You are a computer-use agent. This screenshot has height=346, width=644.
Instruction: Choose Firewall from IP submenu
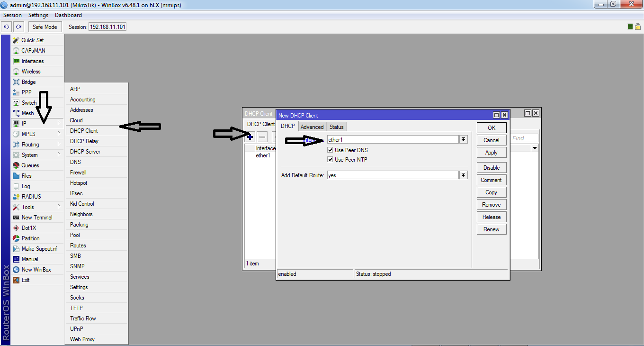click(97, 173)
